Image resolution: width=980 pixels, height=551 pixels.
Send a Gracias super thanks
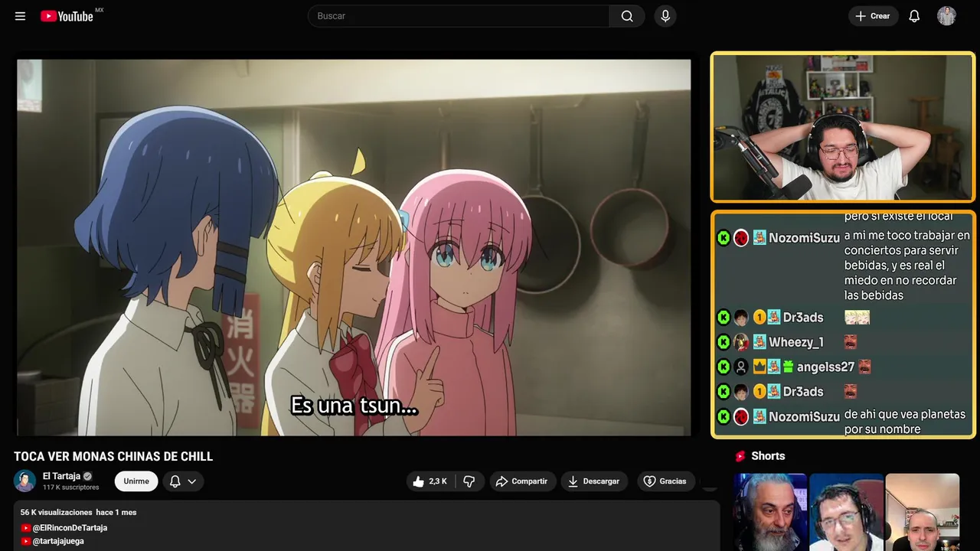pyautogui.click(x=665, y=481)
